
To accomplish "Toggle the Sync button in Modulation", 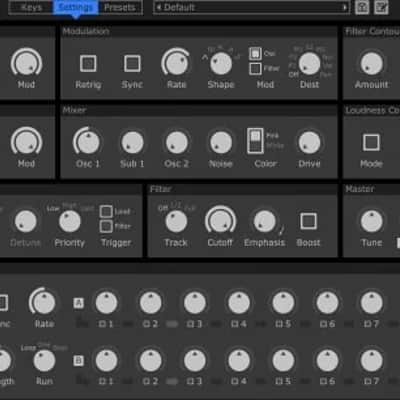I will pyautogui.click(x=132, y=63).
